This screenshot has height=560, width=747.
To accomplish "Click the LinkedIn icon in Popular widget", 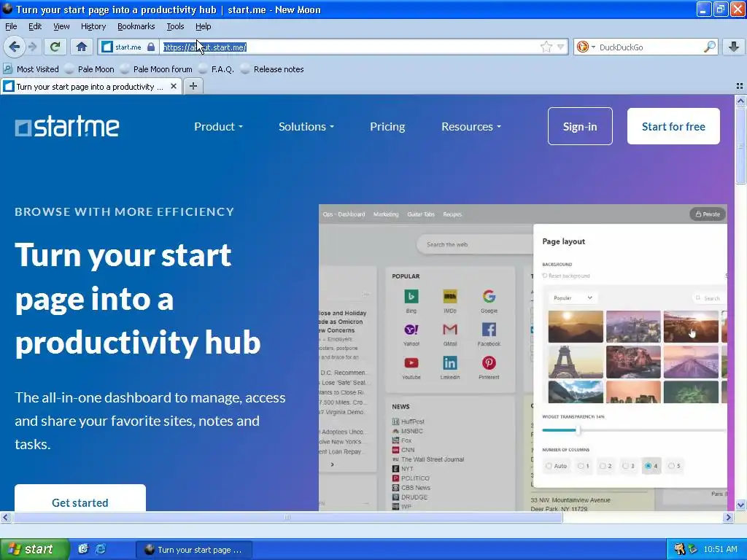I will coord(449,363).
